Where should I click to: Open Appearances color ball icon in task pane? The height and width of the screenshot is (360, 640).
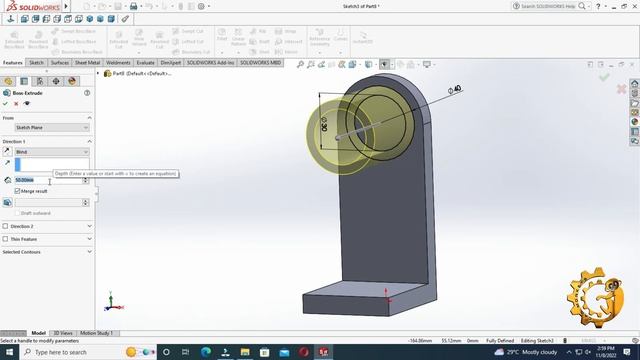(635, 122)
